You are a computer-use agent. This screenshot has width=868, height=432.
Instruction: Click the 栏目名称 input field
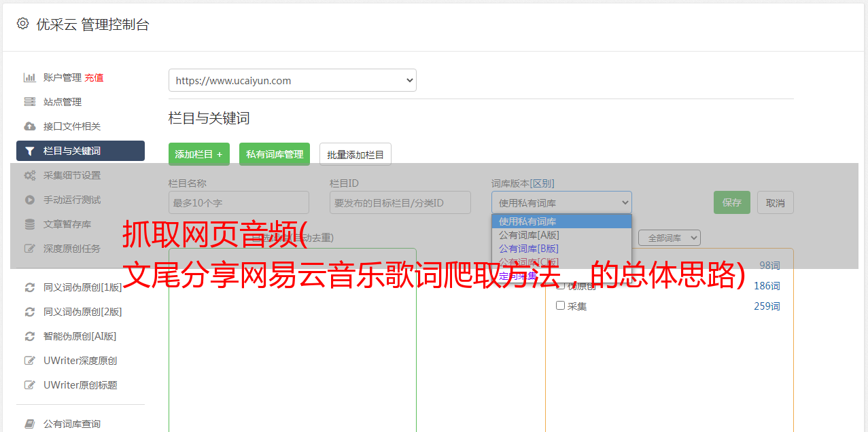click(239, 202)
